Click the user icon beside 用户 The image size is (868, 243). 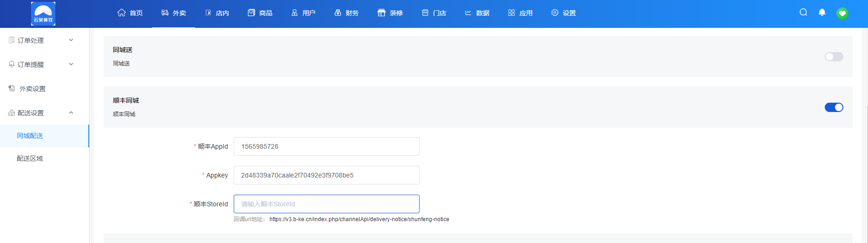point(295,13)
